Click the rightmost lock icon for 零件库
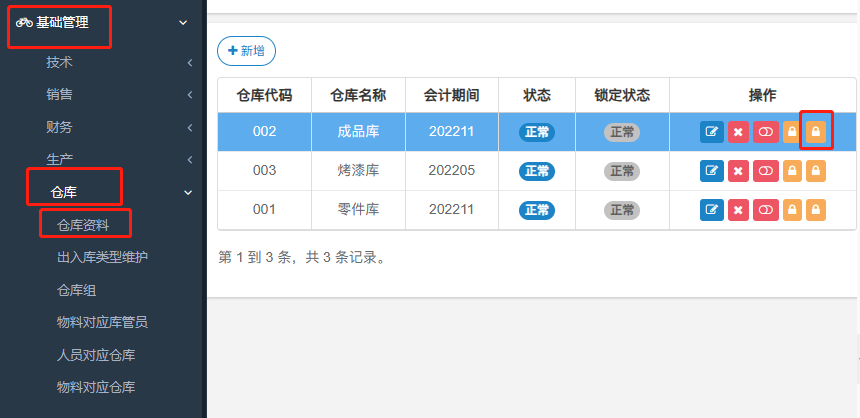This screenshot has height=418, width=860. point(816,209)
